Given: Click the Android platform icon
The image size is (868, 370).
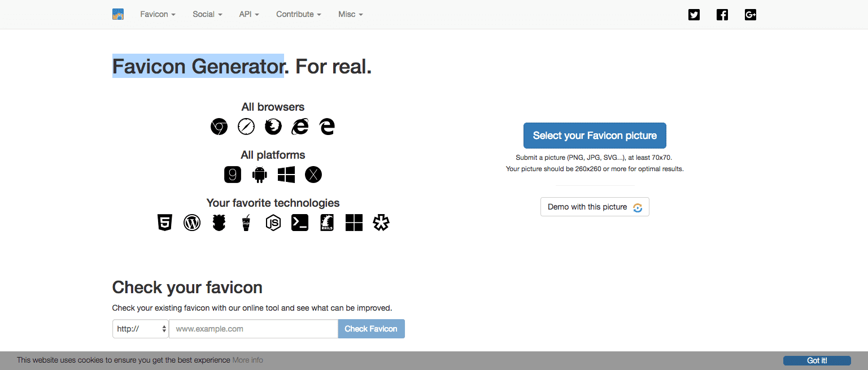Looking at the screenshot, I should coord(259,175).
